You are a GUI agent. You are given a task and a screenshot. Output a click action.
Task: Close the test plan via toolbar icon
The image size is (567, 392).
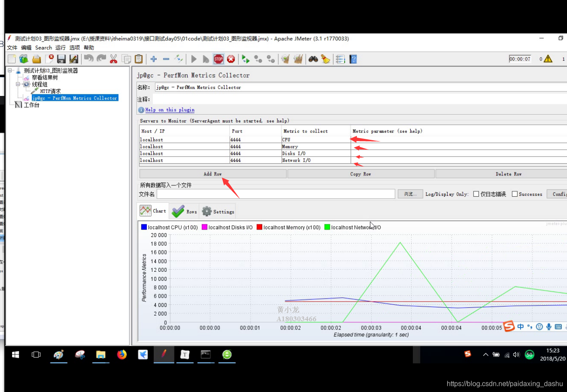pos(49,59)
